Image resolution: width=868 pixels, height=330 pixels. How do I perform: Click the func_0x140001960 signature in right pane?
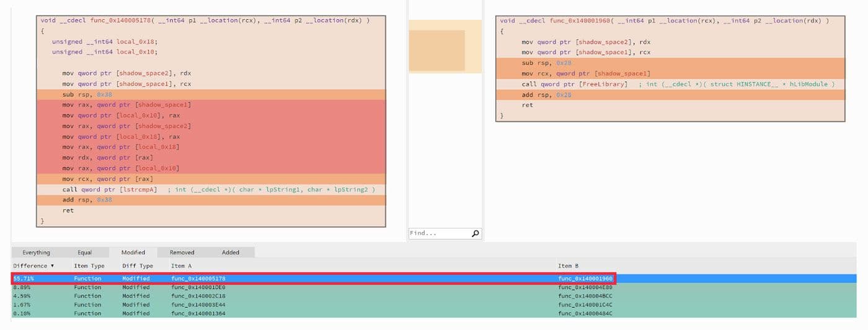[x=664, y=20]
